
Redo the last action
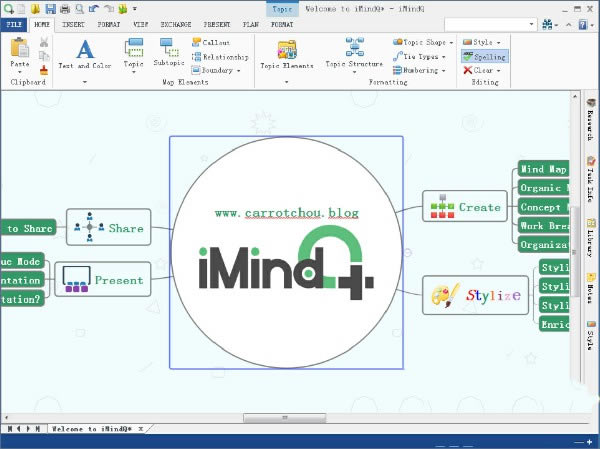coord(109,8)
